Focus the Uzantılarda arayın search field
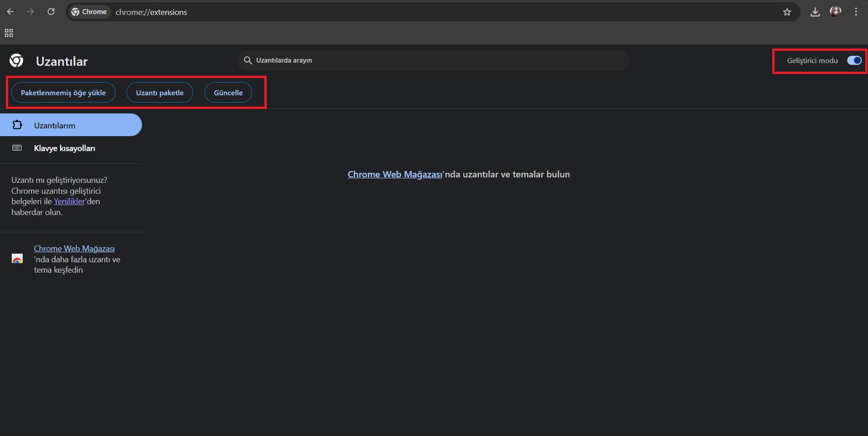Viewport: 868px width, 436px height. [433, 60]
